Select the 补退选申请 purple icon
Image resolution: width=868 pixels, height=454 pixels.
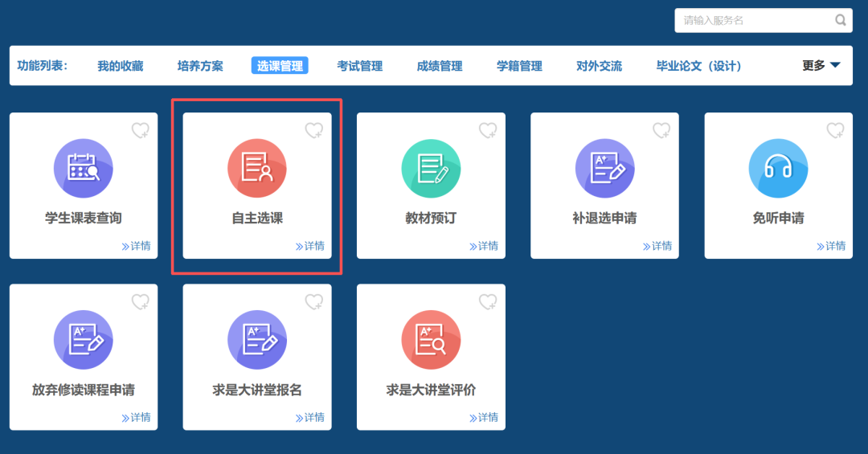click(604, 168)
